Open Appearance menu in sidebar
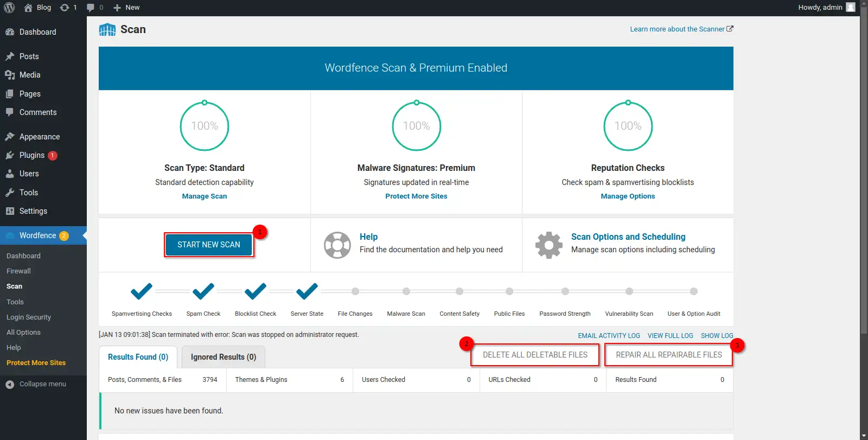Viewport: 868px width, 440px height. coord(39,137)
